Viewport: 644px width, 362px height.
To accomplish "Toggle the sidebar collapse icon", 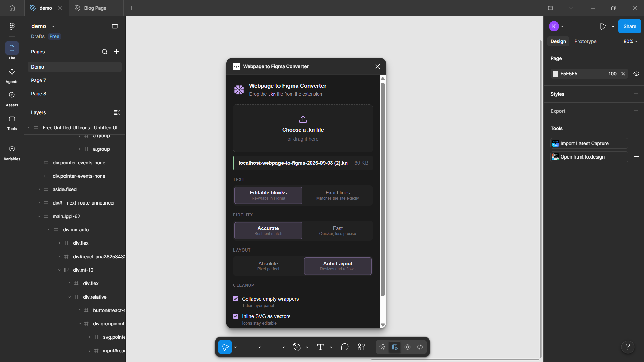I will click(x=115, y=26).
